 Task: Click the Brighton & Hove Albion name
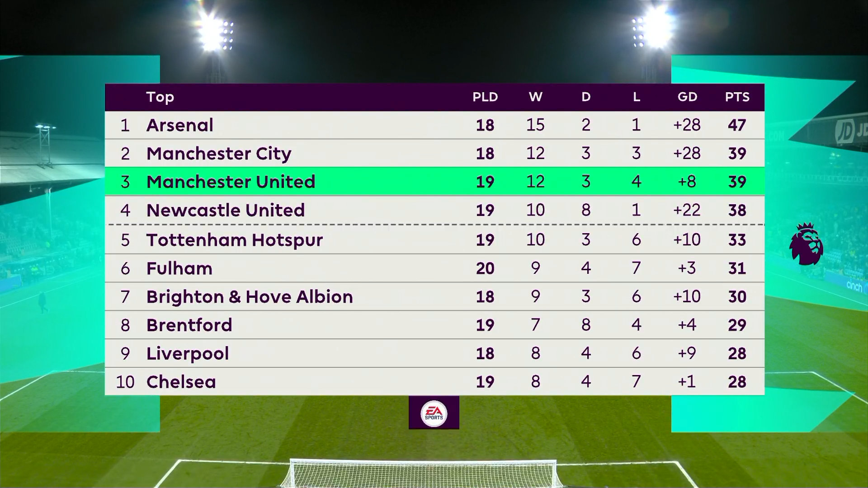(250, 297)
